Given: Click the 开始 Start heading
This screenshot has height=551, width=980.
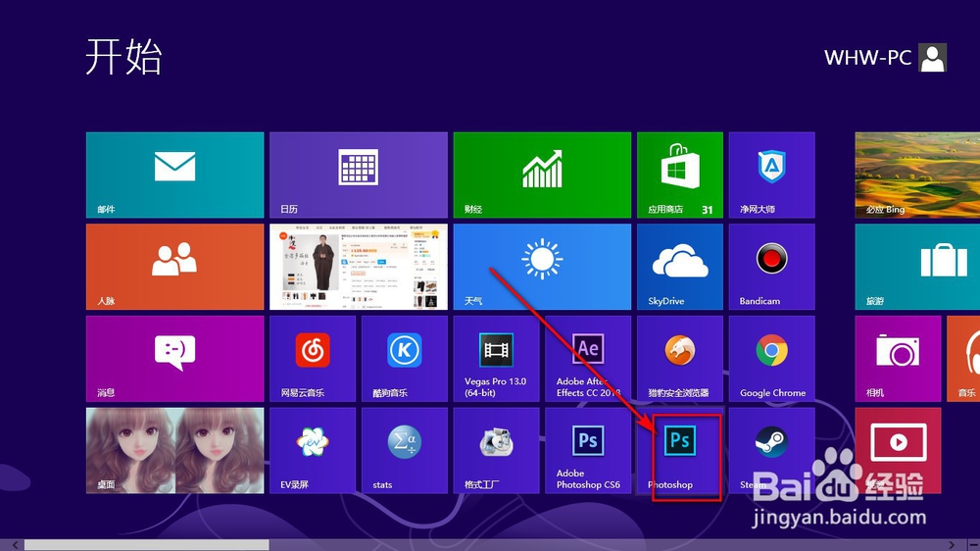Looking at the screenshot, I should click(x=123, y=56).
